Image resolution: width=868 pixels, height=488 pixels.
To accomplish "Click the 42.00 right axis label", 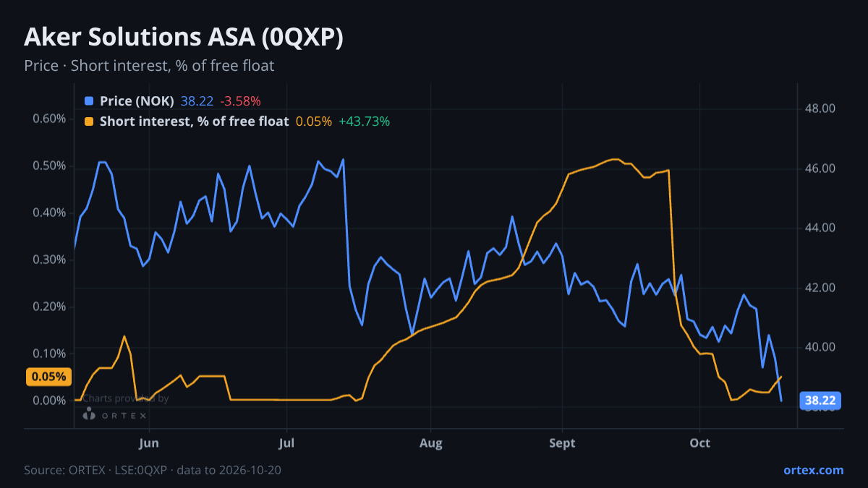I will (820, 288).
